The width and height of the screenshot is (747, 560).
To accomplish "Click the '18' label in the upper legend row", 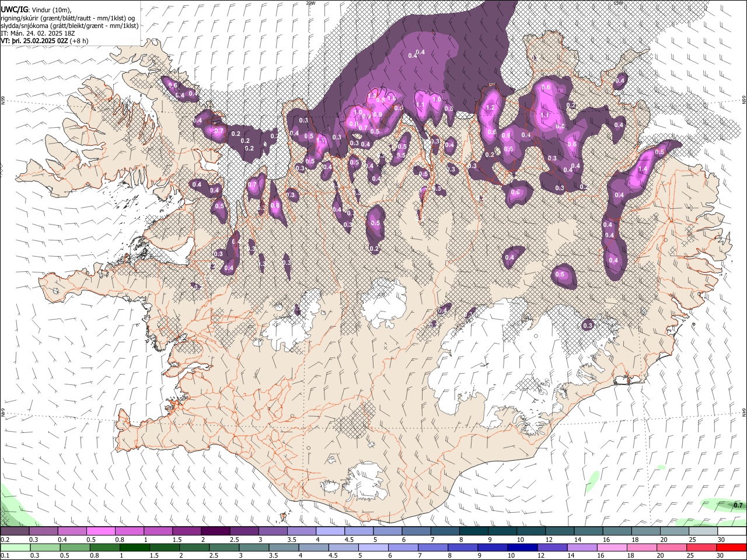I will point(635,540).
